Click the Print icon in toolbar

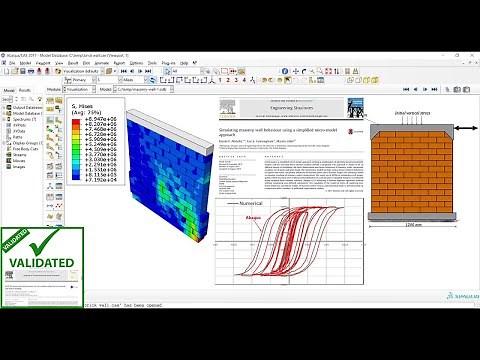coord(31,71)
